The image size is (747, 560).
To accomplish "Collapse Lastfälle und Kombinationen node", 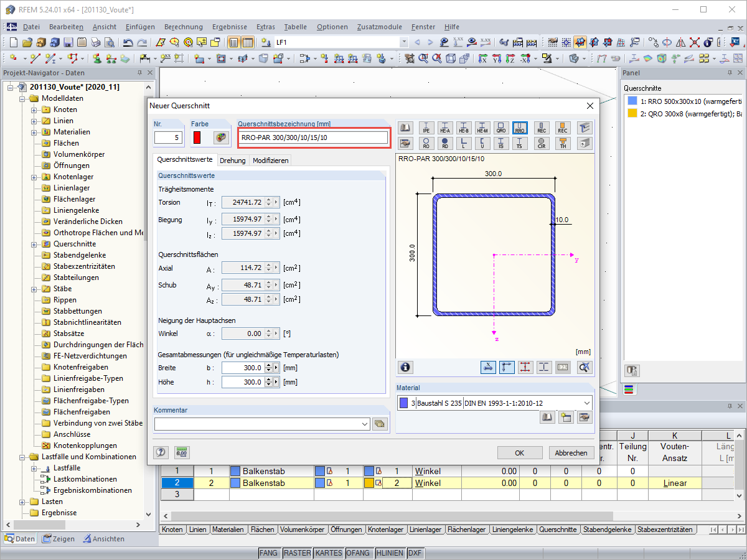I will (23, 457).
